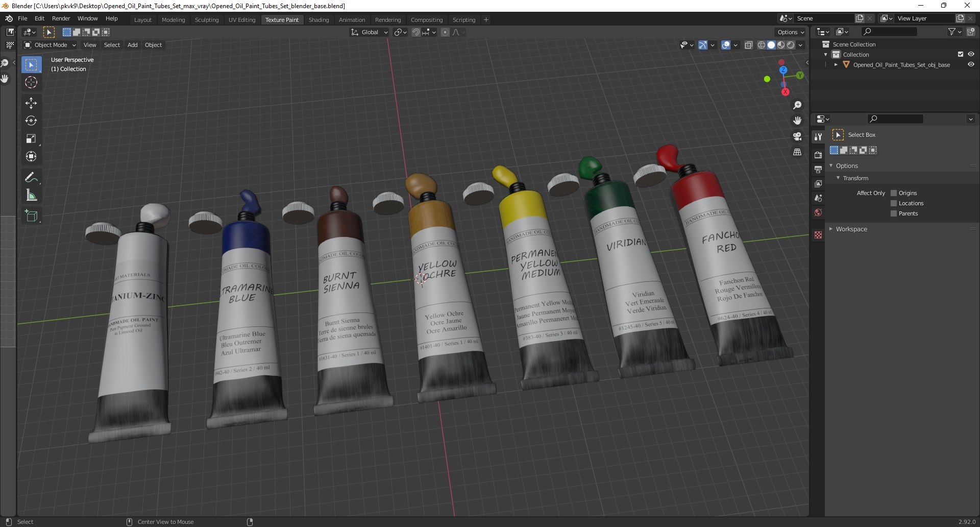Activate the Scale tool
Viewport: 980px width, 527px height.
coord(31,139)
